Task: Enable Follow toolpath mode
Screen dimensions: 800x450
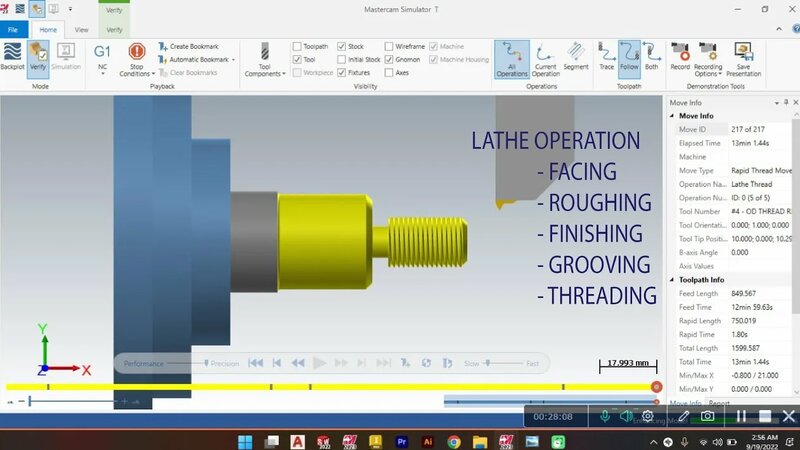Action: tap(629, 59)
